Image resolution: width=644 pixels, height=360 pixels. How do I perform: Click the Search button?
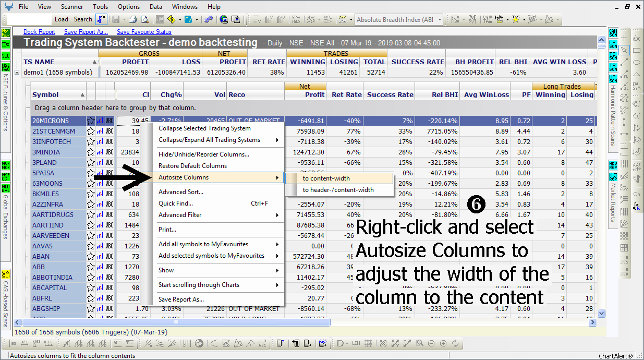(x=83, y=19)
